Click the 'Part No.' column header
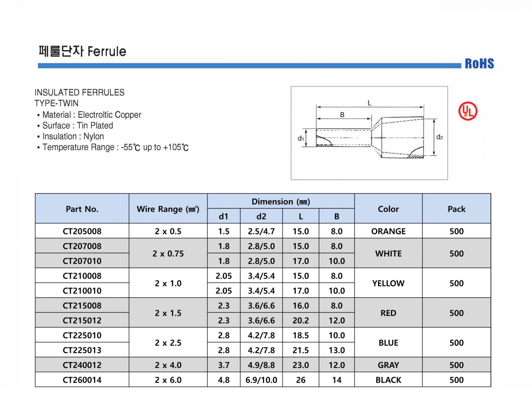 [x=82, y=209]
